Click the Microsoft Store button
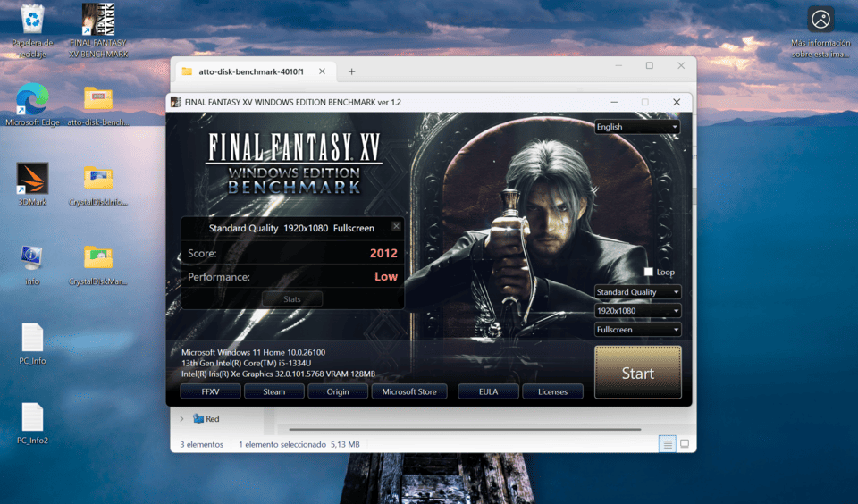 pos(408,391)
